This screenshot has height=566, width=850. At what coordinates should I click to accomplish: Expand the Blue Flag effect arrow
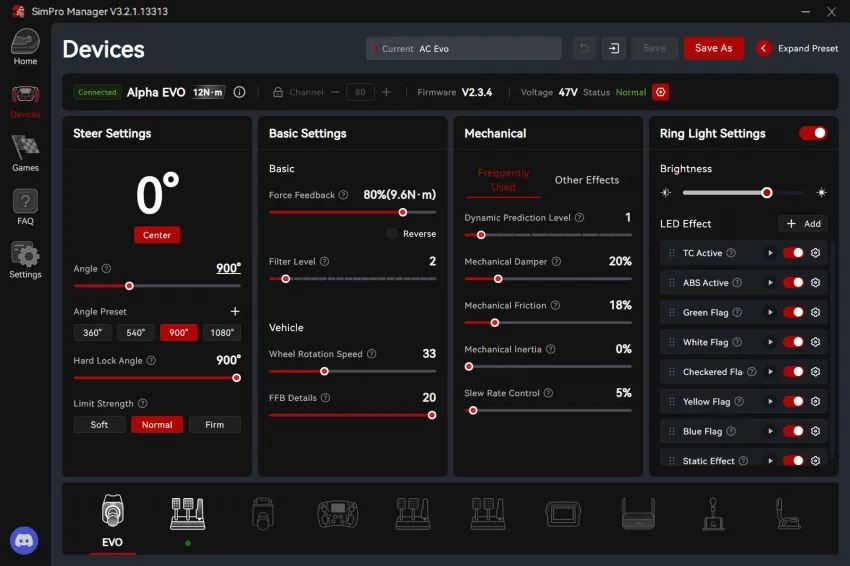(770, 431)
